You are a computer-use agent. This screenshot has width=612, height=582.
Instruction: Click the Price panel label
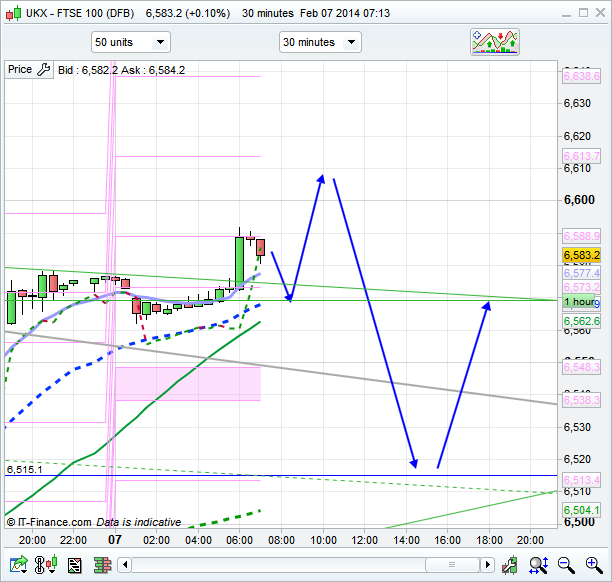tap(20, 70)
